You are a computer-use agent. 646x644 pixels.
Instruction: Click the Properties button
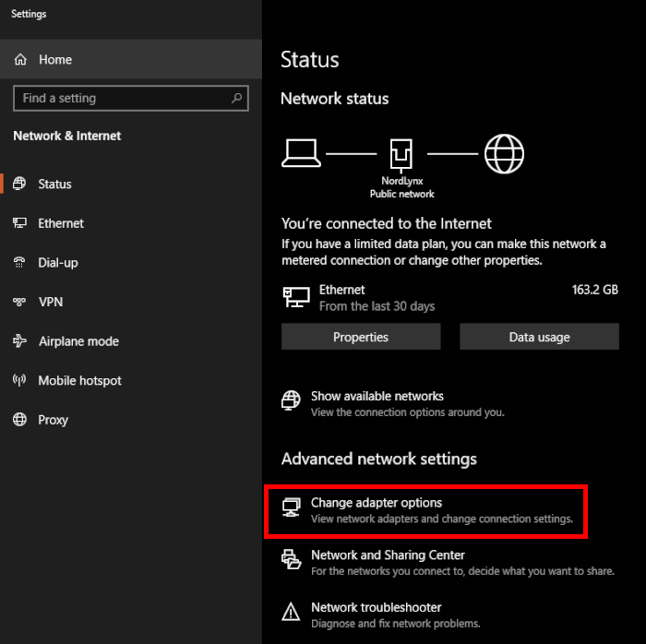(361, 337)
